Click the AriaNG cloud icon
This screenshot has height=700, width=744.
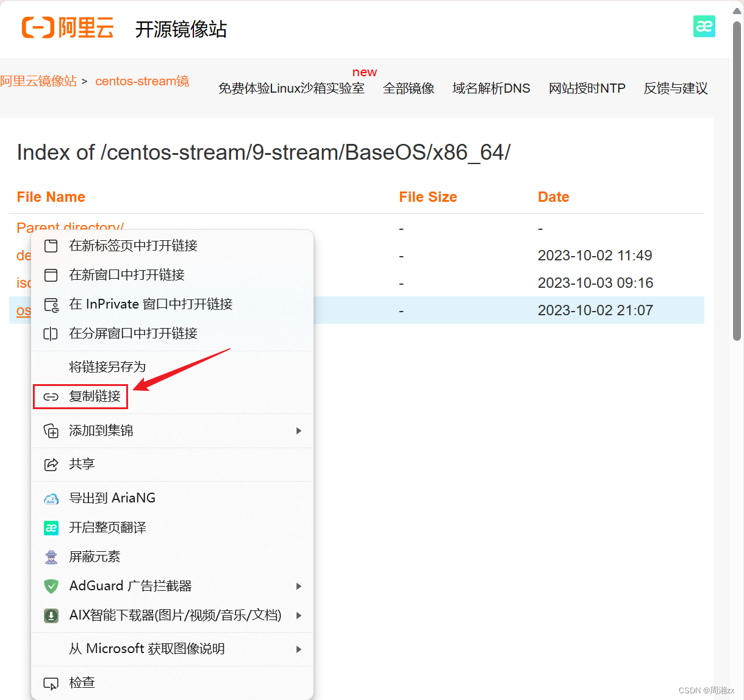(51, 498)
